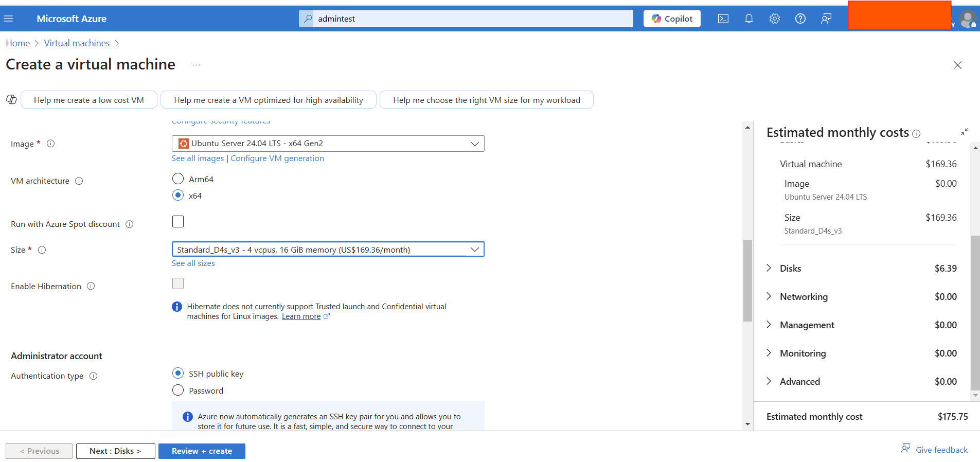
Task: Choose Password authentication type
Action: point(178,390)
